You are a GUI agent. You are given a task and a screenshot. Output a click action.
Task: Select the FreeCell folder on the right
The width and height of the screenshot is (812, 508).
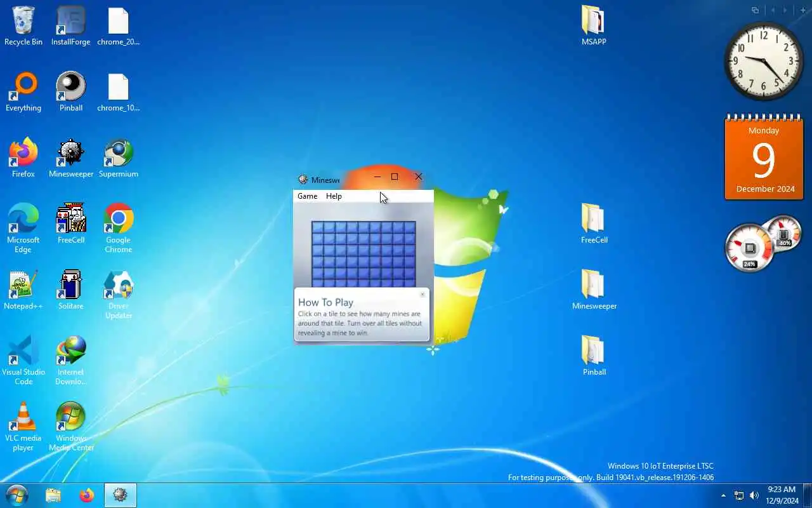click(594, 224)
